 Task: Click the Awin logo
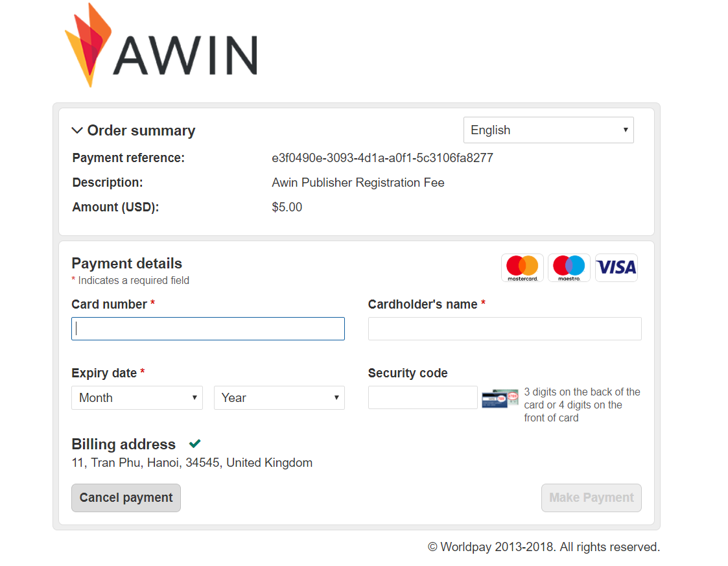point(161,45)
